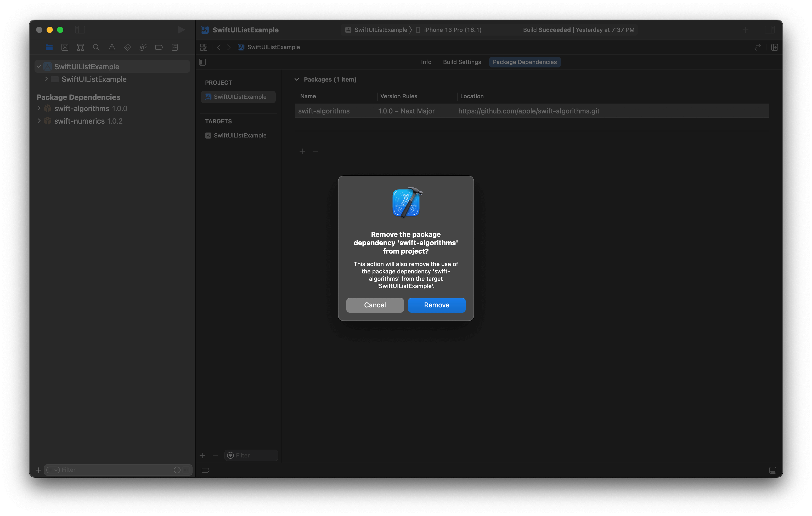This screenshot has height=516, width=812.
Task: Open the Test navigator diamond icon
Action: coord(127,48)
